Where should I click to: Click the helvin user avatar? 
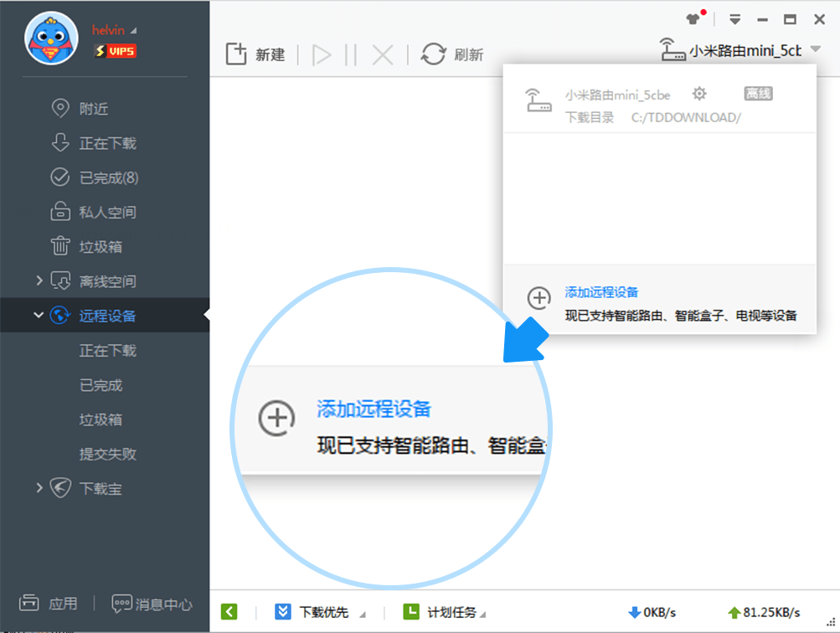click(x=51, y=38)
